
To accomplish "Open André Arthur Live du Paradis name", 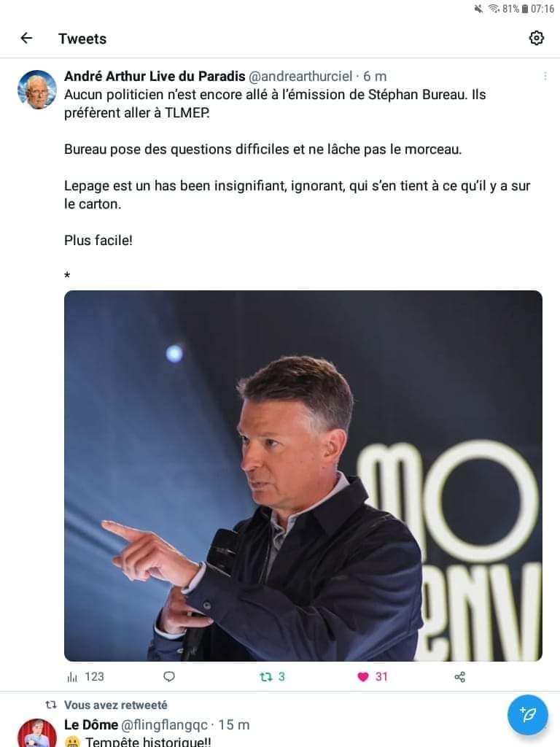I will [x=155, y=76].
